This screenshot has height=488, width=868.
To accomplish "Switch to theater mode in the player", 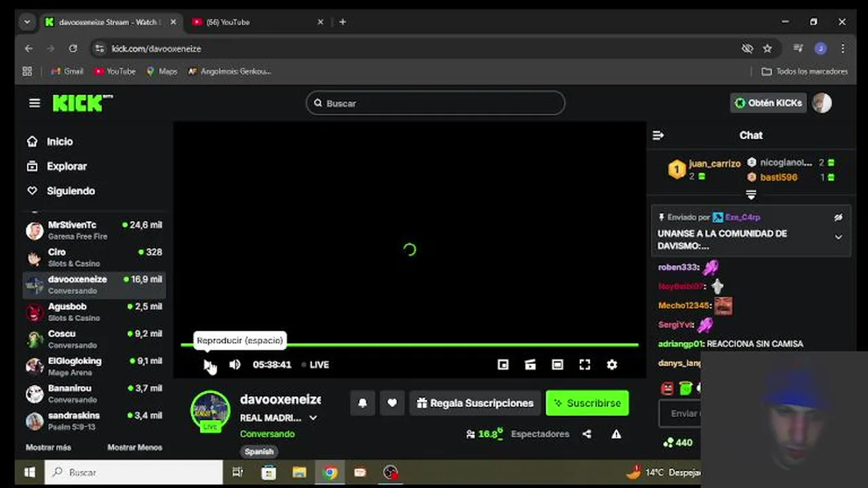I will tap(557, 365).
